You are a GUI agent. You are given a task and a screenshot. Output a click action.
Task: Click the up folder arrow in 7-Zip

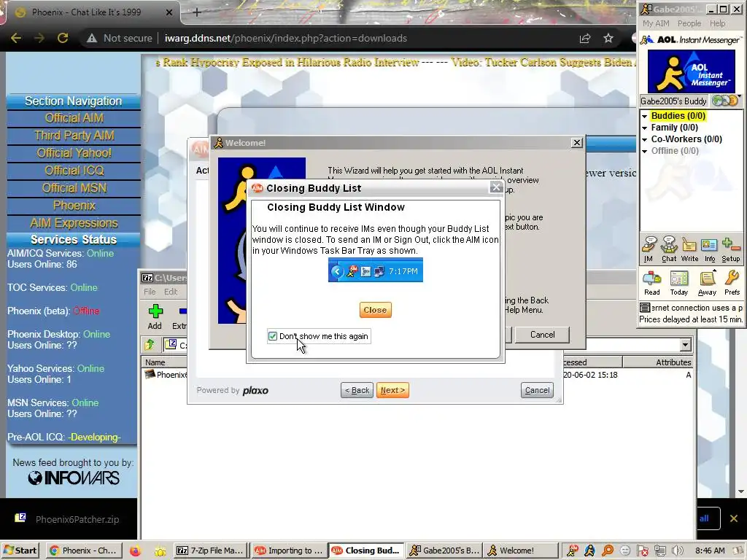point(150,344)
